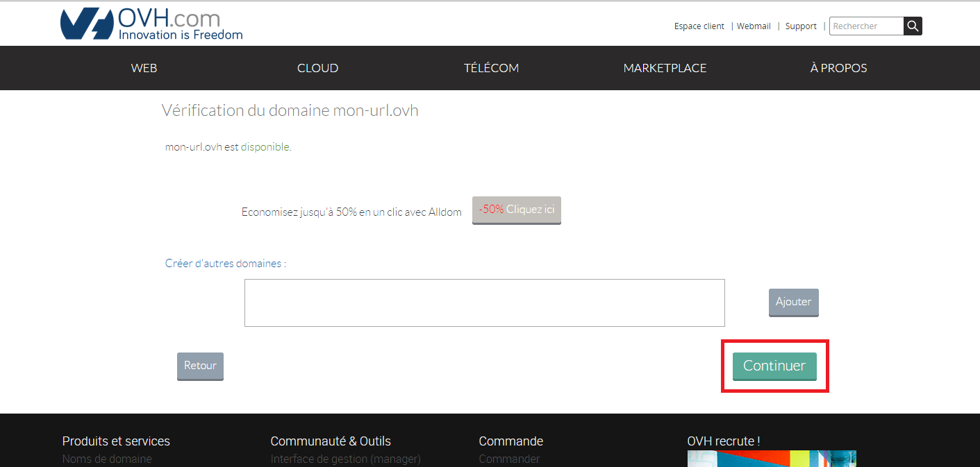Open the CLOUD menu
Image resolution: width=980 pixels, height=467 pixels.
[317, 68]
